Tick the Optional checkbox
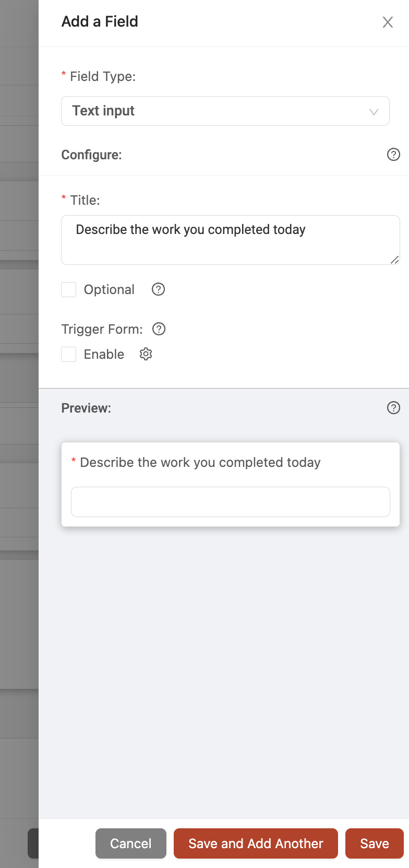Image resolution: width=409 pixels, height=868 pixels. pyautogui.click(x=69, y=289)
